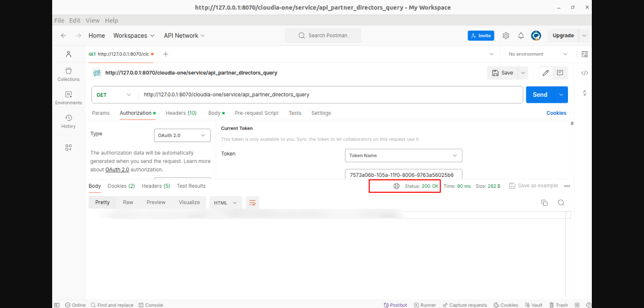Open the No environment selector
The width and height of the screenshot is (644, 308).
[538, 54]
